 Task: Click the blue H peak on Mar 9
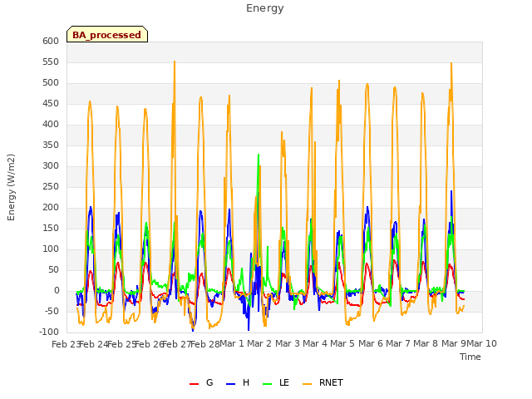pos(451,191)
